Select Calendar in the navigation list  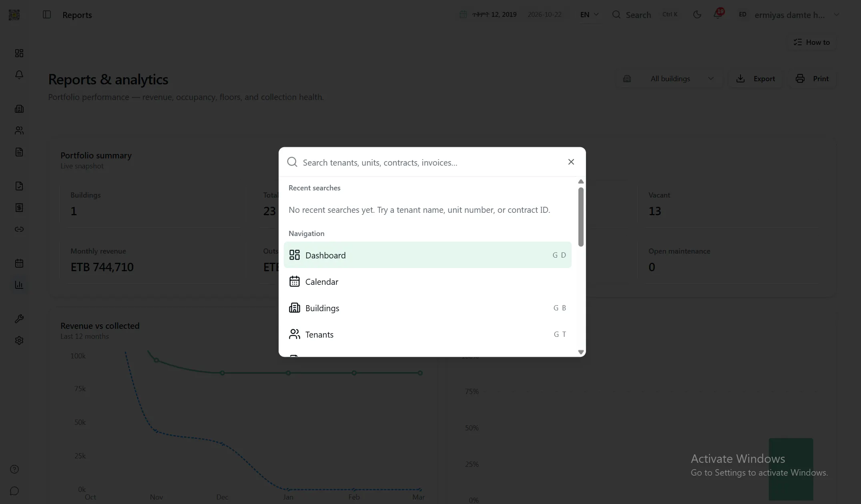[427, 281]
